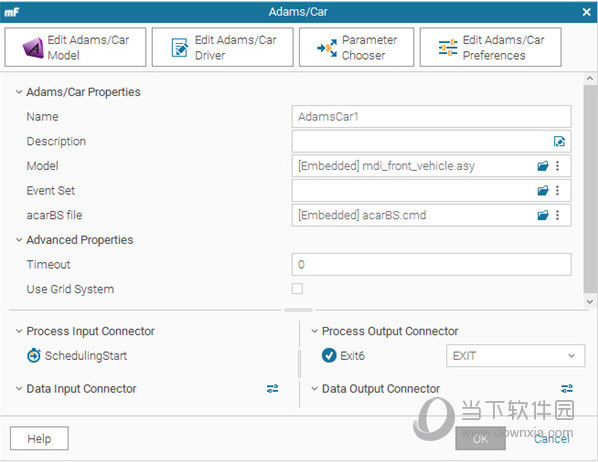Confirm with the OK button
598x462 pixels.
(481, 438)
